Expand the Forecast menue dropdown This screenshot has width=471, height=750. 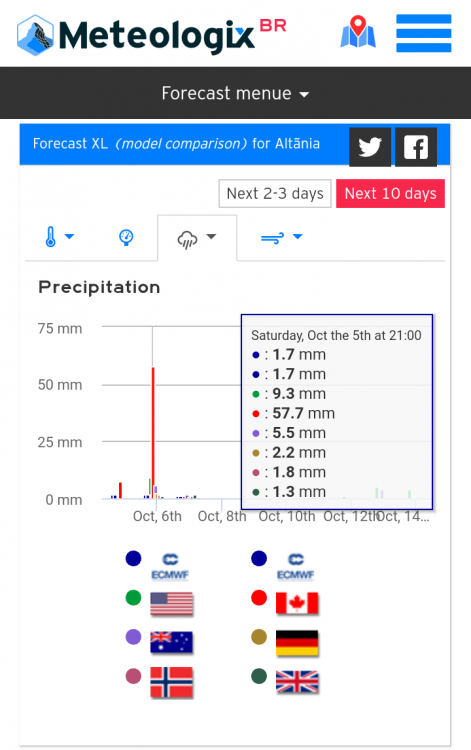coord(235,93)
